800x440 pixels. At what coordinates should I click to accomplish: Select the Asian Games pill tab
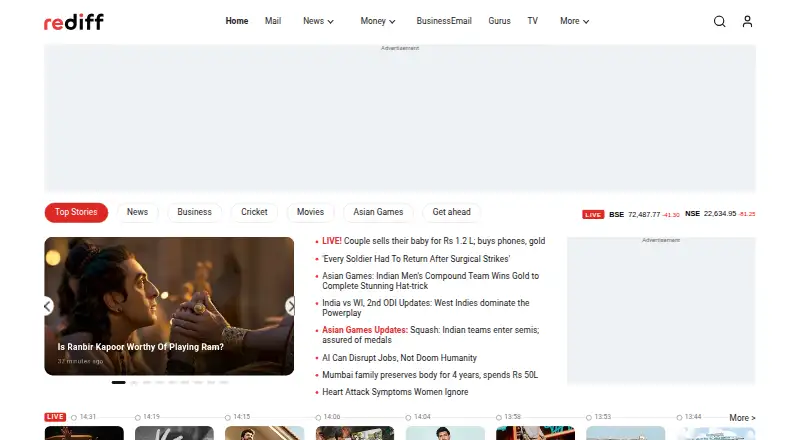click(378, 212)
